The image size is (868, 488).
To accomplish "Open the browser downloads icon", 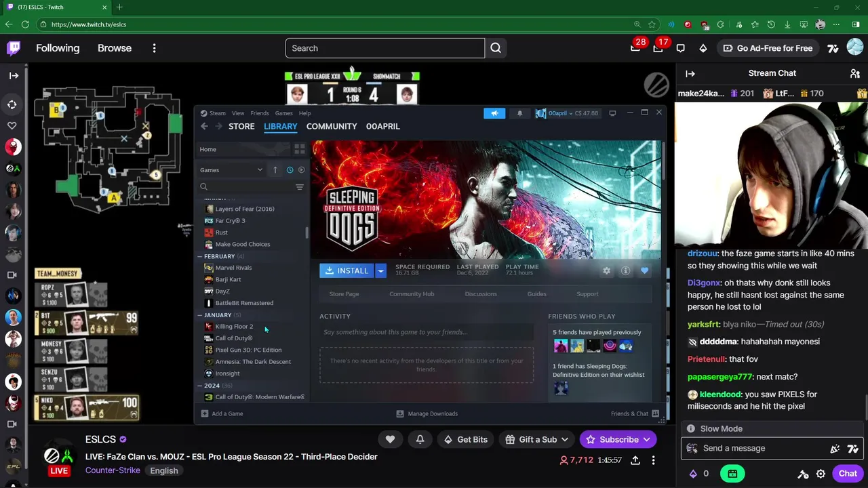I will tap(787, 24).
